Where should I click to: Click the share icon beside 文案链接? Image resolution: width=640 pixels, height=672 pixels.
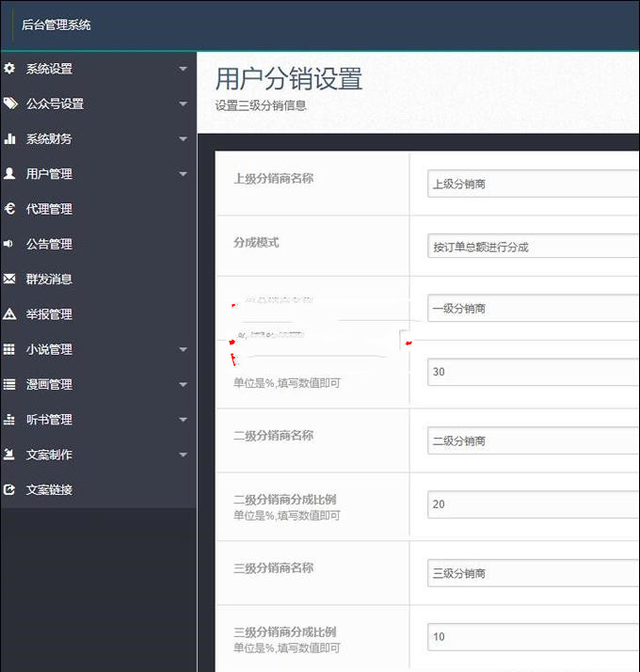click(x=9, y=489)
